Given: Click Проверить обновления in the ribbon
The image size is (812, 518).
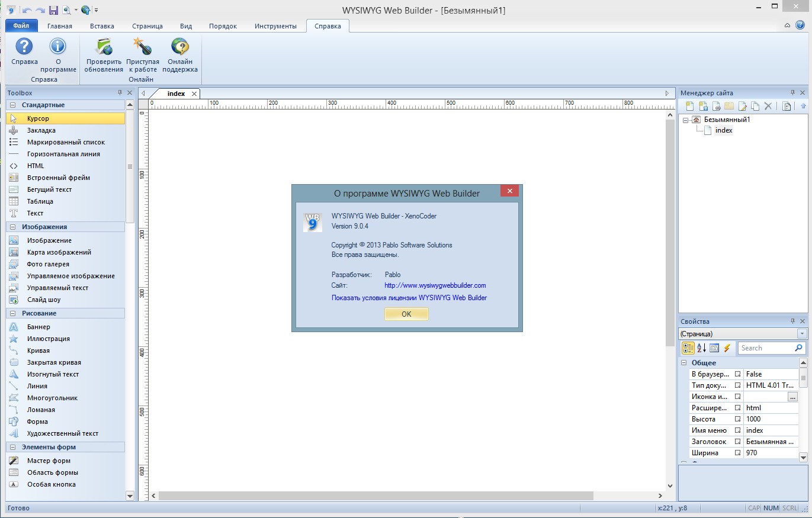Looking at the screenshot, I should 104,55.
